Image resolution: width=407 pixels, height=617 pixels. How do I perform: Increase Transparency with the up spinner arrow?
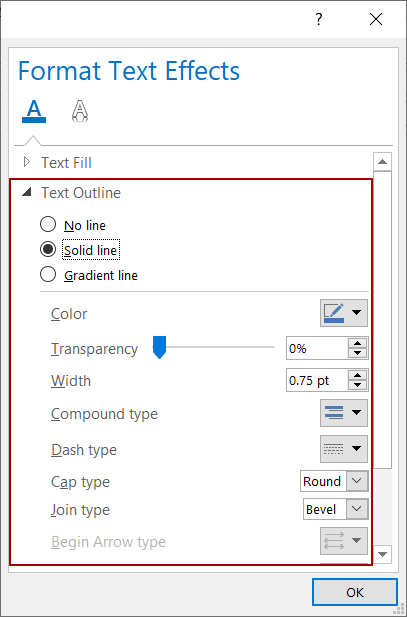(x=357, y=344)
